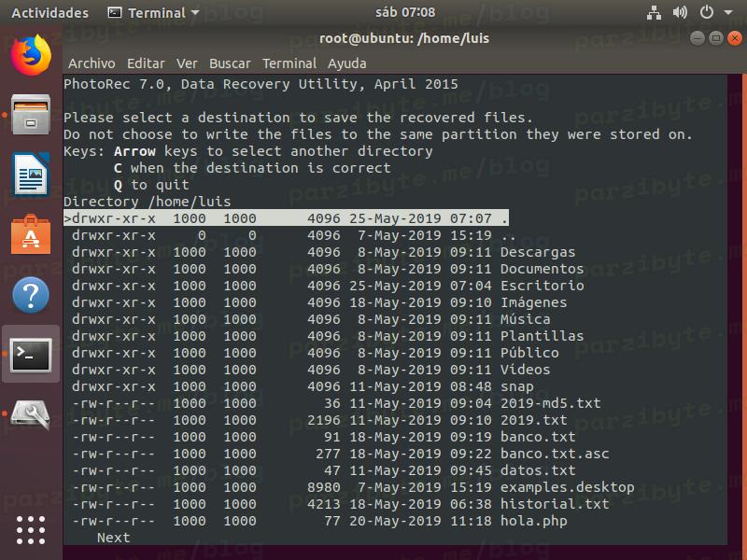The height and width of the screenshot is (560, 747).
Task: Select the snap directory row
Action: (303, 386)
